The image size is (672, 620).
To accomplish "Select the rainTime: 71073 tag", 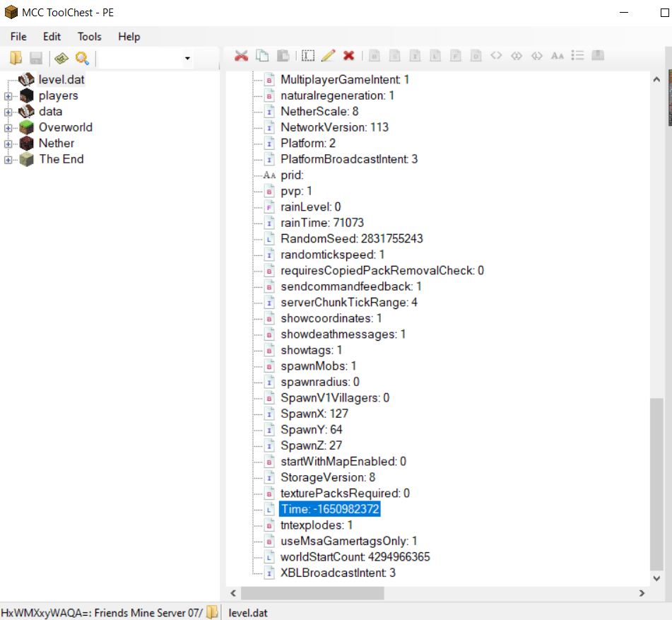I will [x=322, y=223].
